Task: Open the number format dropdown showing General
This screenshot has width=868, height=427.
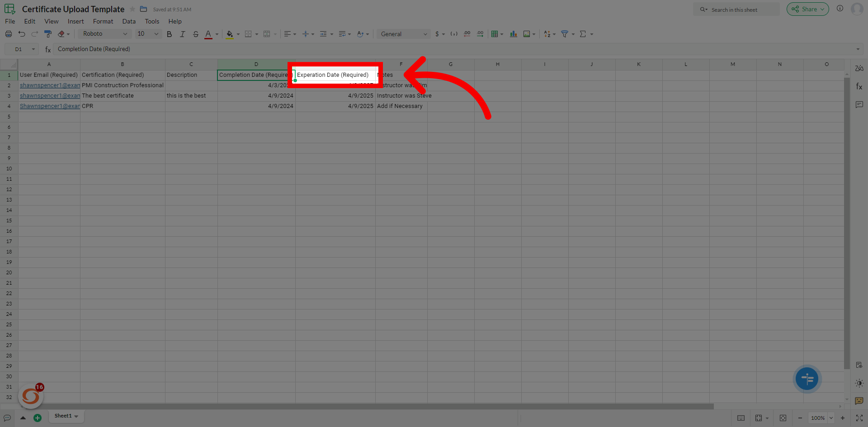Action: point(403,34)
